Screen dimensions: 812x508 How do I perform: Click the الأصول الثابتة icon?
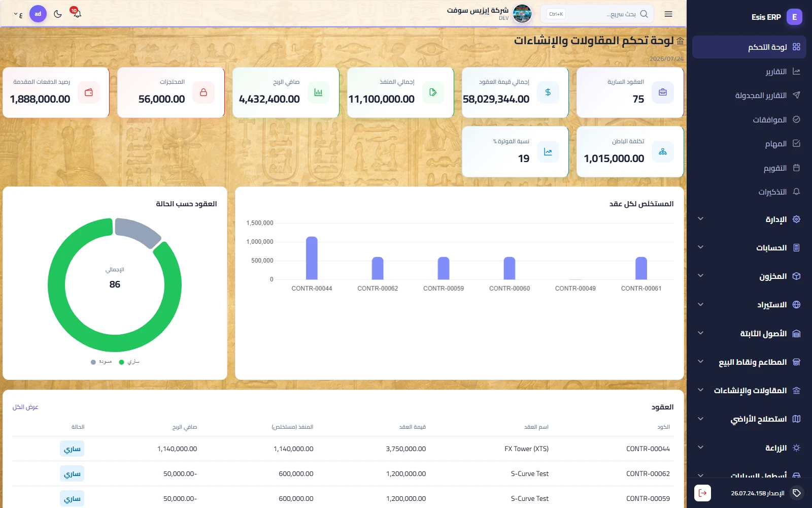tap(796, 333)
